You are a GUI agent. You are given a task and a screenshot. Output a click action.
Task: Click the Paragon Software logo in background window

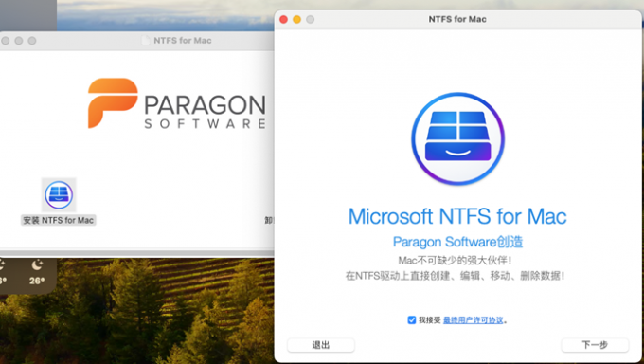click(x=176, y=103)
